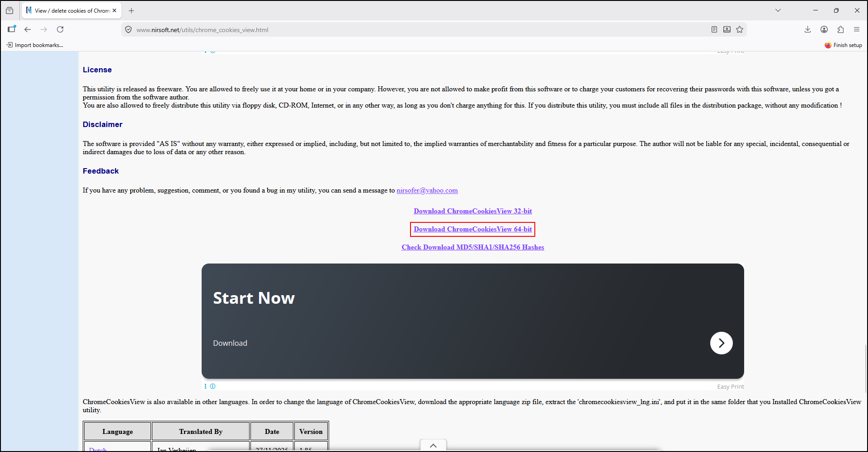Open the Downloads panel
The width and height of the screenshot is (868, 452).
coord(808,29)
